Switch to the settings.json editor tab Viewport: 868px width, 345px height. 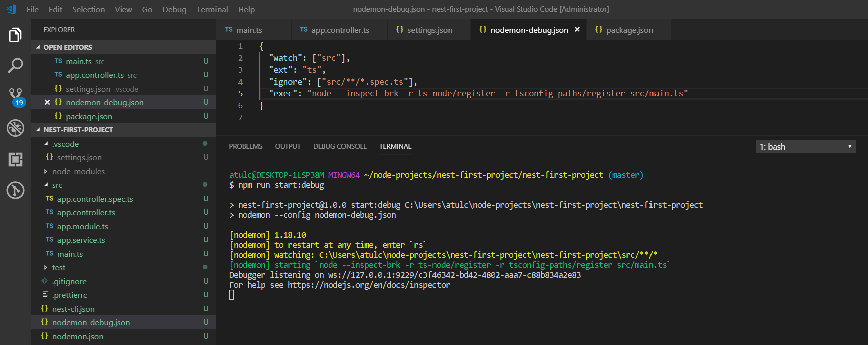tap(429, 30)
